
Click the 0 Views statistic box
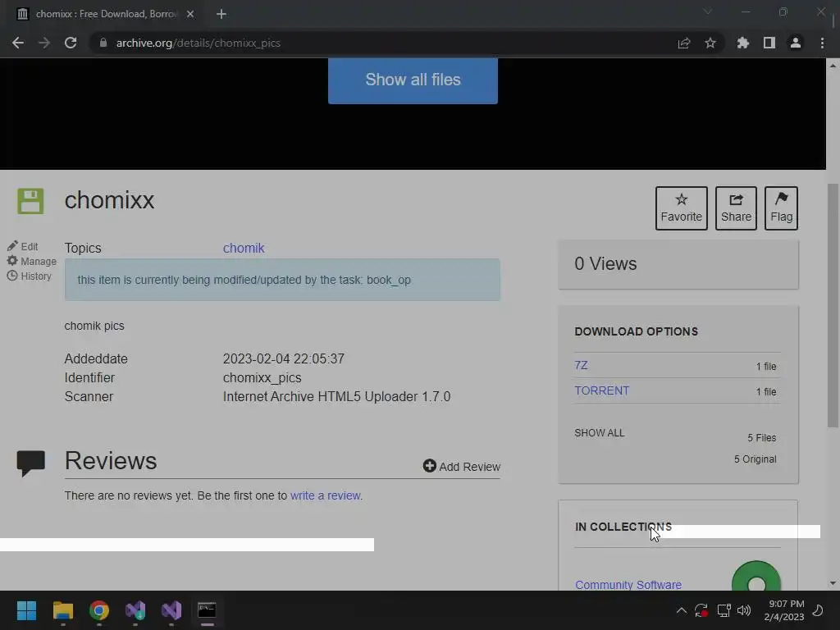click(x=678, y=264)
